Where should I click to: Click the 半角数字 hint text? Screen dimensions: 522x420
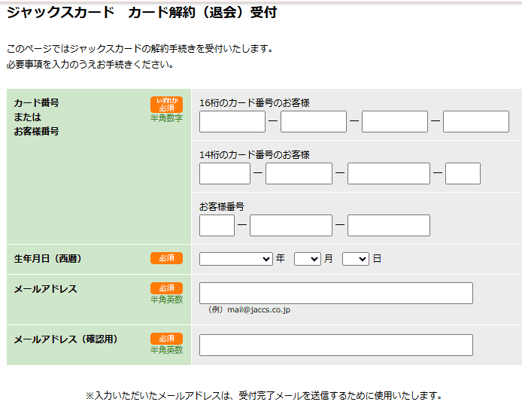click(x=166, y=118)
